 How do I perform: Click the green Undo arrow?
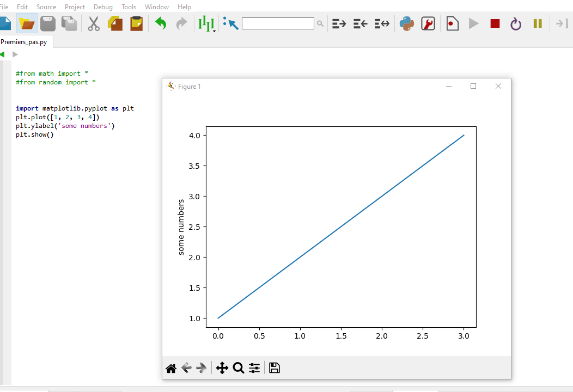tap(160, 23)
